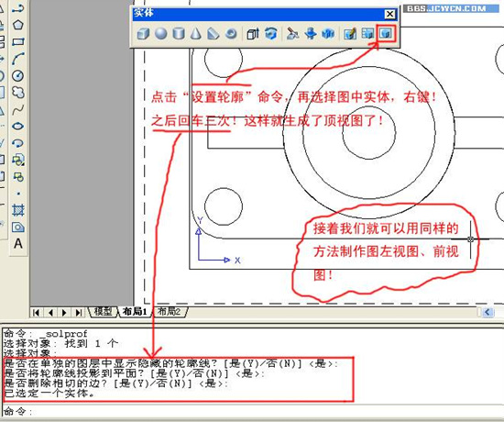This screenshot has height=422, width=504.
Task: Select the Cylinder solid tool
Action: (x=179, y=33)
